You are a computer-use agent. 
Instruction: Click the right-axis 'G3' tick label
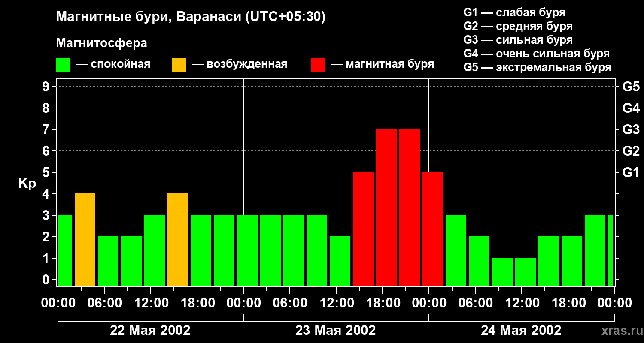coord(631,129)
